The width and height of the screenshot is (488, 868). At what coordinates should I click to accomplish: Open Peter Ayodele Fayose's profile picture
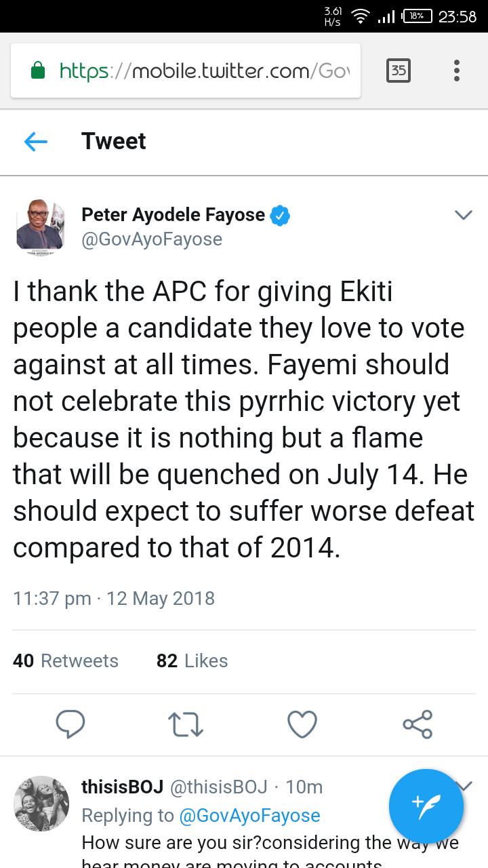[41, 226]
